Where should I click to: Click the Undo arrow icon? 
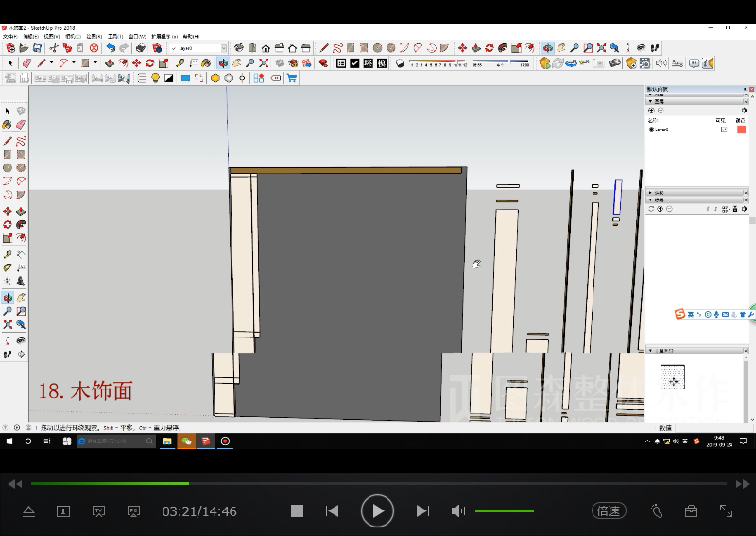click(111, 48)
